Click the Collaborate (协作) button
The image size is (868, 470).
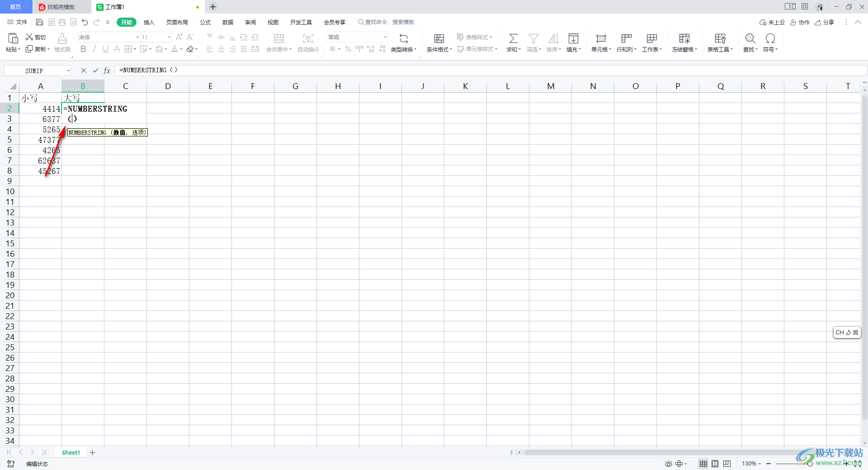coord(800,22)
